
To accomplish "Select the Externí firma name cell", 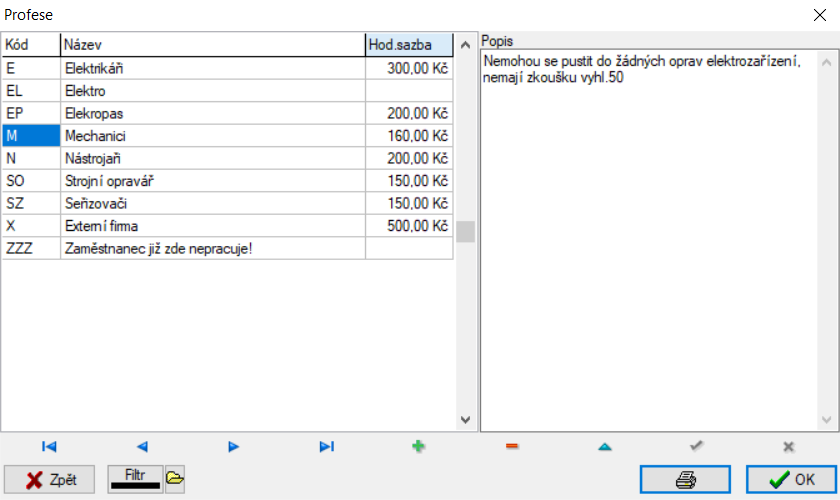I will [x=213, y=226].
